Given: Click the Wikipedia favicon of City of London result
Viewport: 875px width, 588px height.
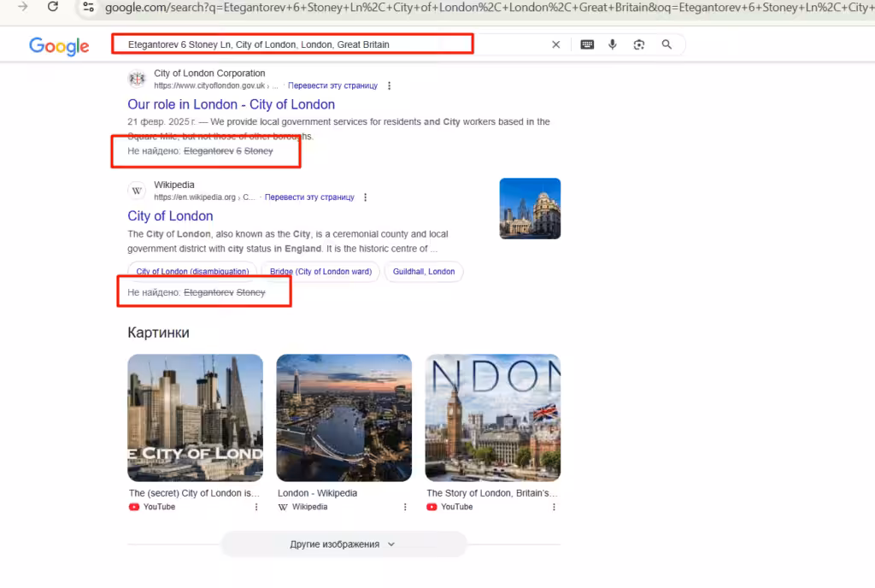Looking at the screenshot, I should (137, 191).
